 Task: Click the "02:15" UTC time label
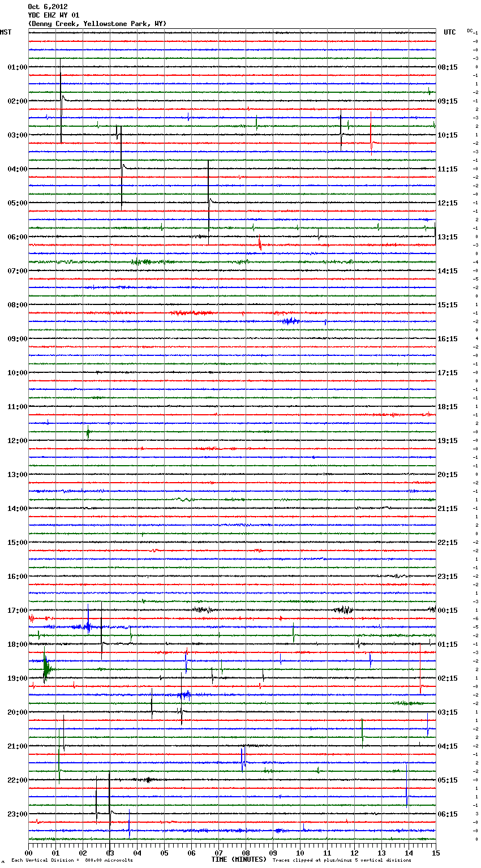(x=448, y=678)
